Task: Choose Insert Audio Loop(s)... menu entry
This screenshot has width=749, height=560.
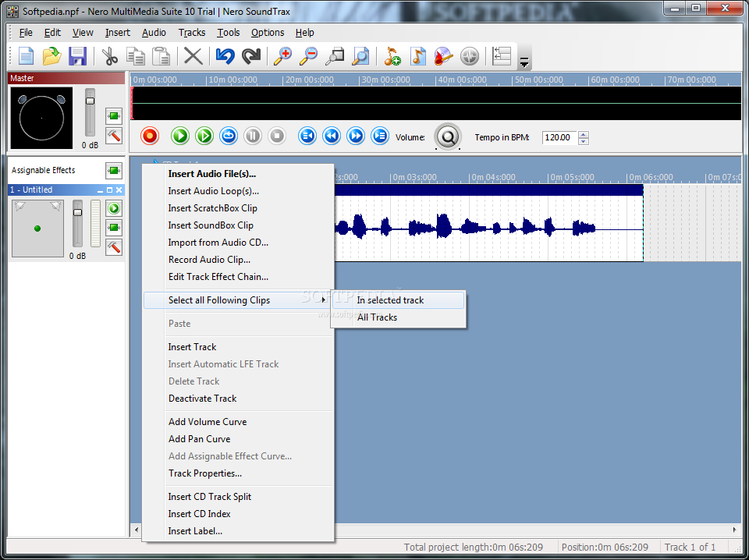Action: tap(237, 191)
